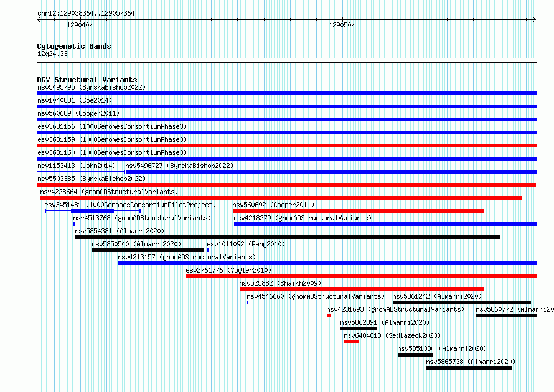Select the long black bar under nsv5854381

coord(288,237)
